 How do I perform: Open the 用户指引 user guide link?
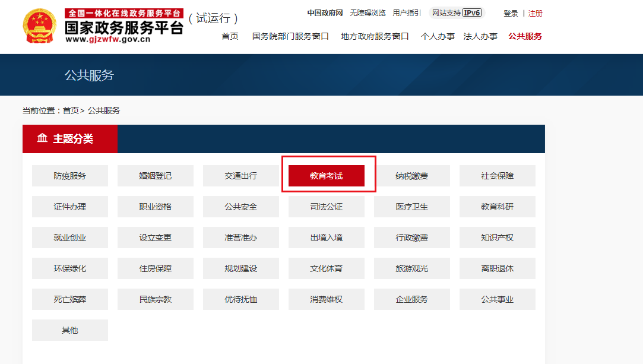[407, 13]
